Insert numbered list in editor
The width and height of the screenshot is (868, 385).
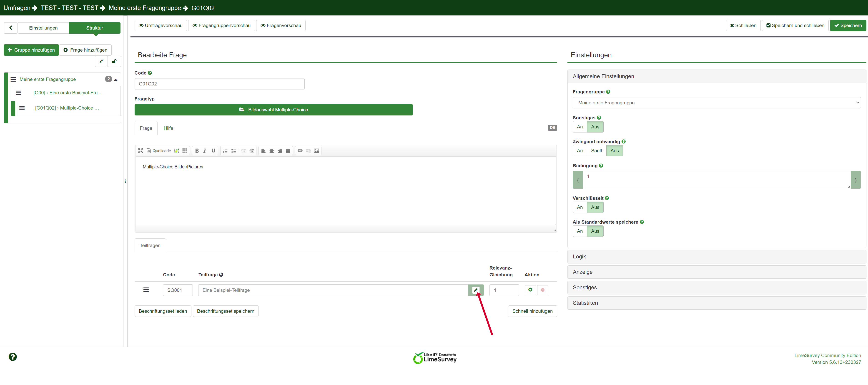pyautogui.click(x=225, y=150)
